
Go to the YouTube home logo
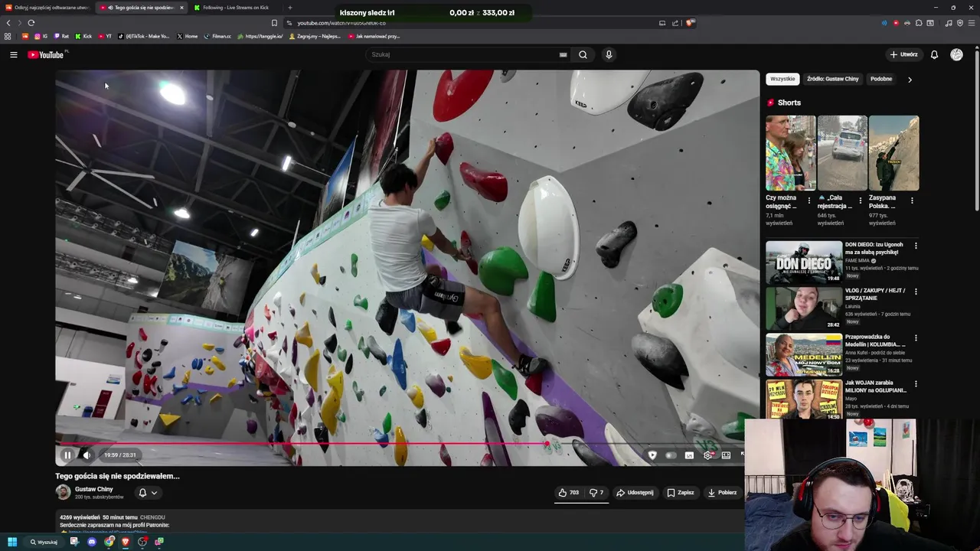(46, 54)
